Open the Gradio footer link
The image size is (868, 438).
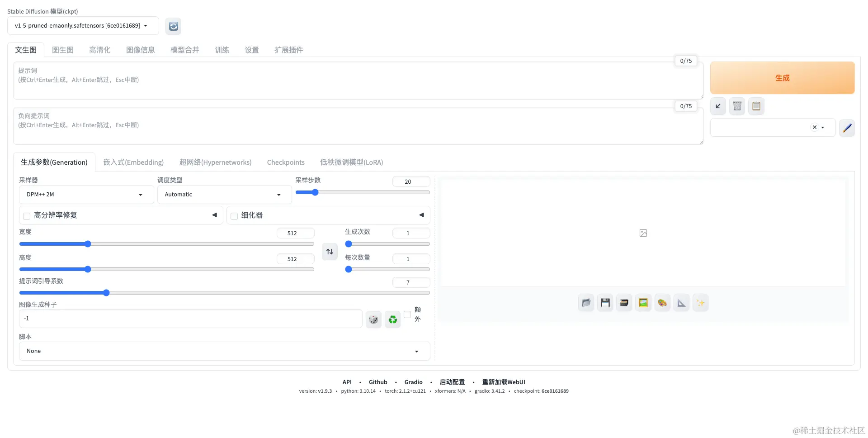pos(414,382)
